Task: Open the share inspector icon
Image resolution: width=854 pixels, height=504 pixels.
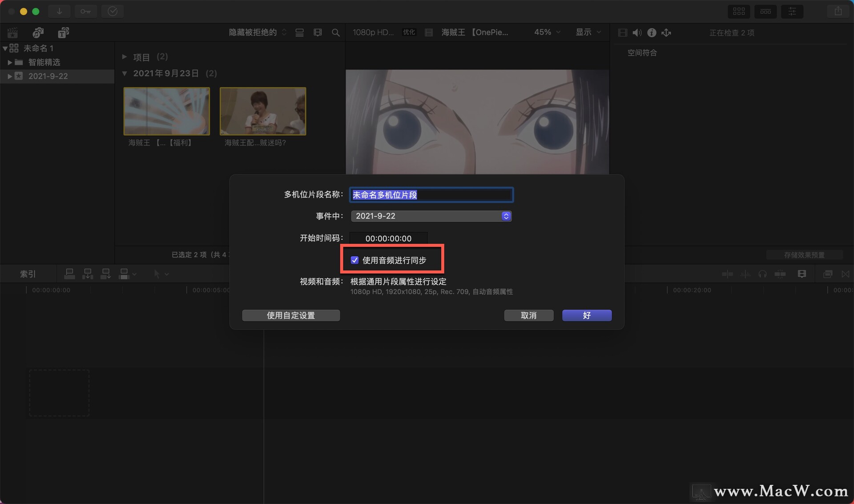Action: [666, 32]
